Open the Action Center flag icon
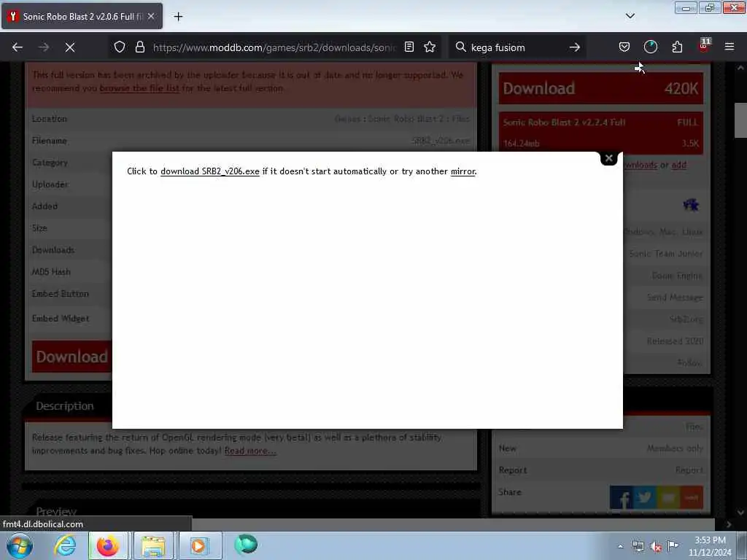The width and height of the screenshot is (747, 560). 673,545
